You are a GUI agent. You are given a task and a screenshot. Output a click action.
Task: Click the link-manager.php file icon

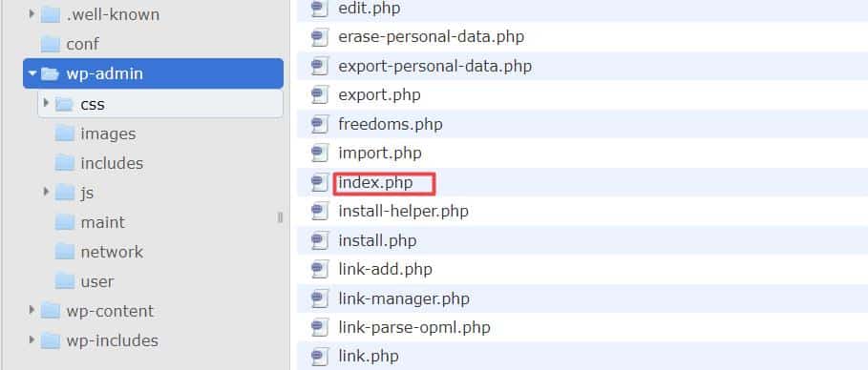click(319, 299)
